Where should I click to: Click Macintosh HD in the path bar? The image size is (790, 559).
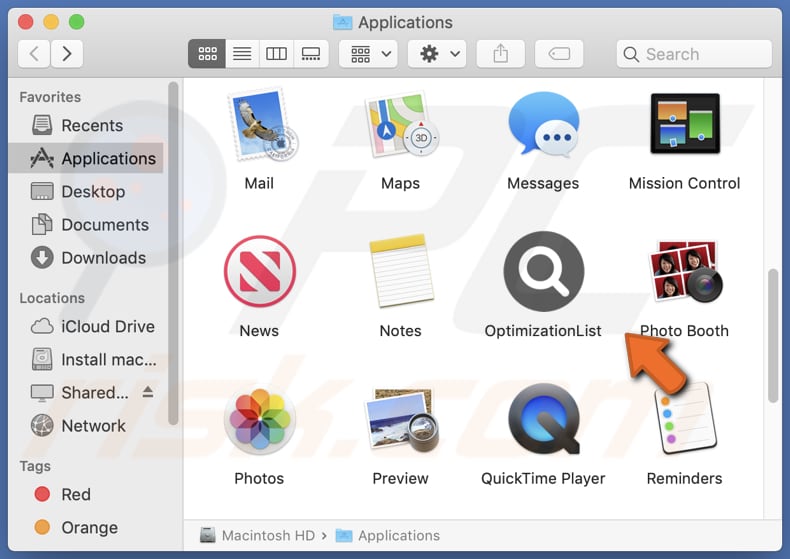(x=257, y=535)
